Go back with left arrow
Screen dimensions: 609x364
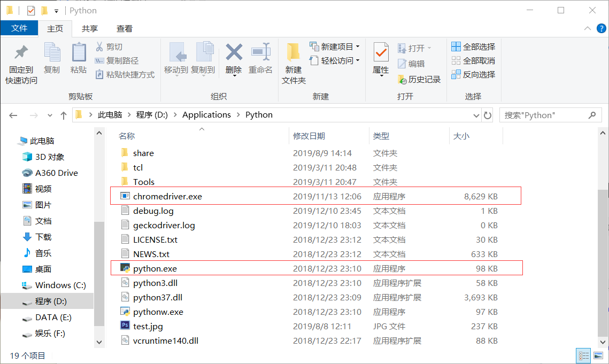pos(13,115)
